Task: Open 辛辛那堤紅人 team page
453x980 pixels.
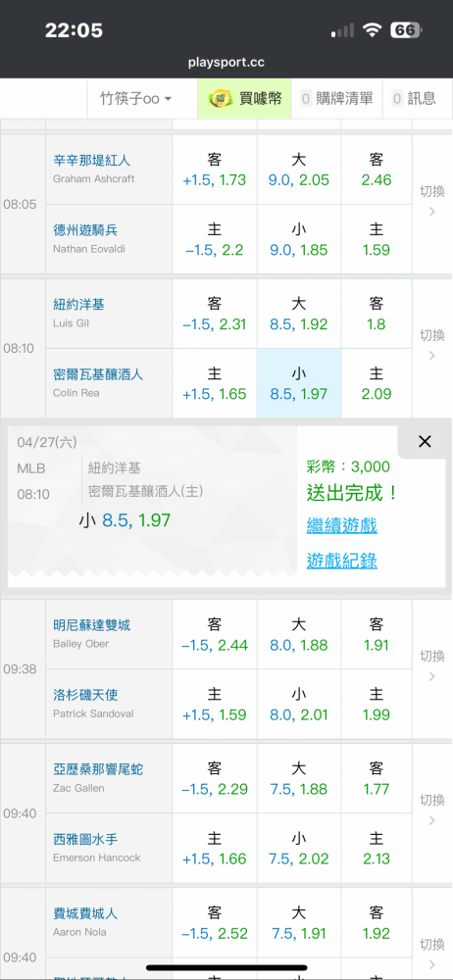Action: click(92, 161)
